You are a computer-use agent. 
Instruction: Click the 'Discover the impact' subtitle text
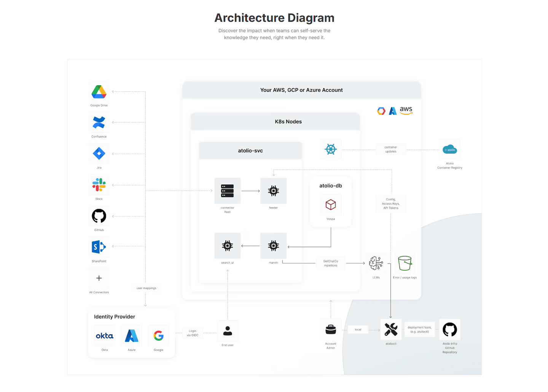pos(274,34)
